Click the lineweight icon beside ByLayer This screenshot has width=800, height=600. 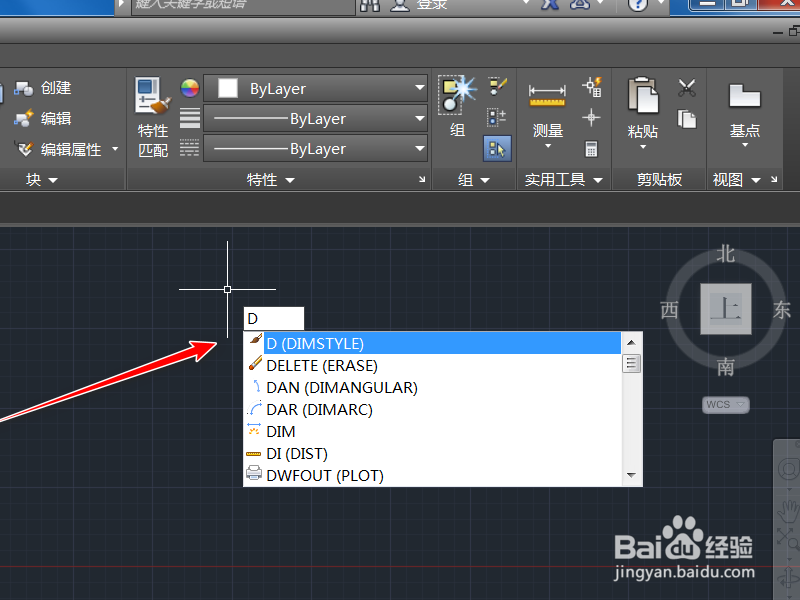189,118
